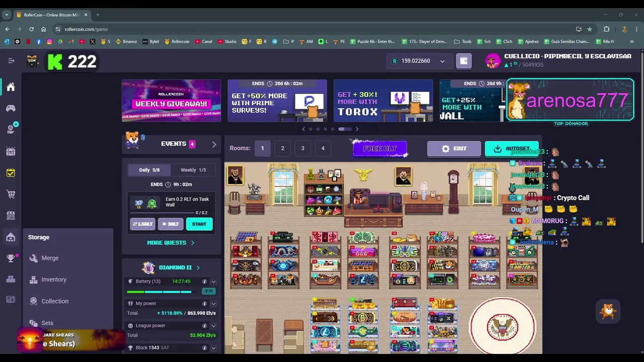Screen dimensions: 644x362
Task: Open the Collection storage menu item
Action: [x=55, y=301]
